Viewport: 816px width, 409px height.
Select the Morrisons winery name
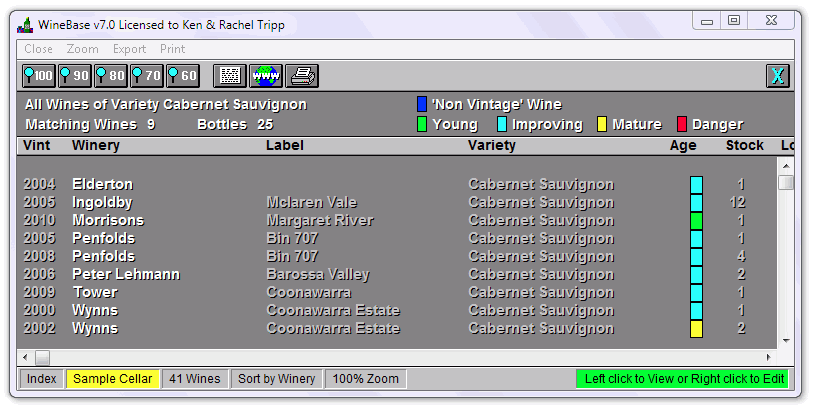click(108, 221)
